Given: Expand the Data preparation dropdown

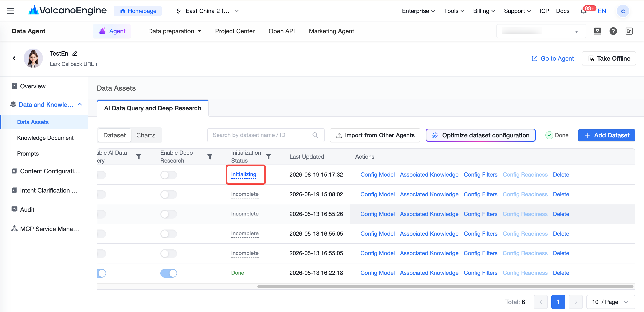Looking at the screenshot, I should [x=175, y=31].
